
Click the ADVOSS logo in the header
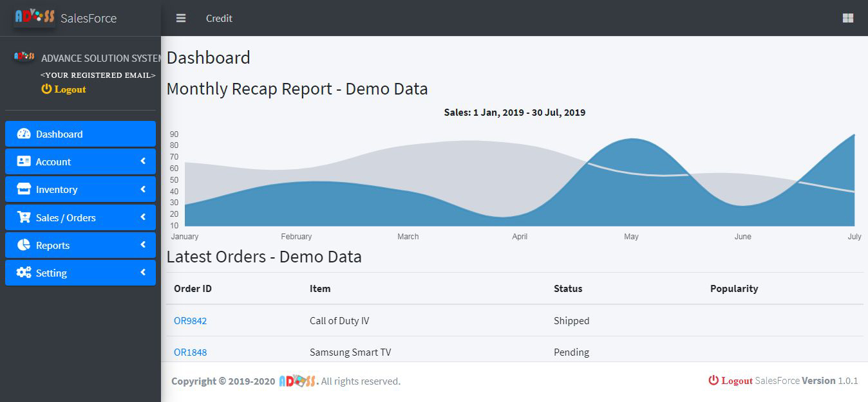click(35, 17)
